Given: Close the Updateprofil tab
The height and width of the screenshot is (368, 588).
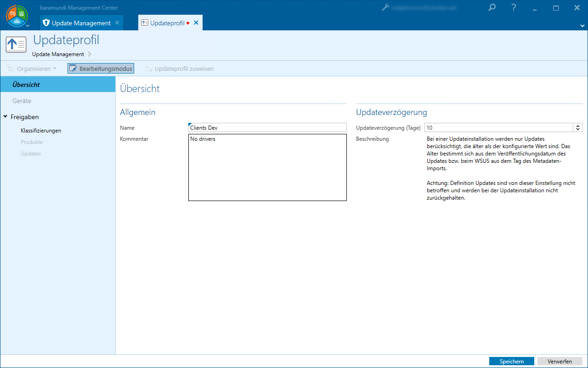Looking at the screenshot, I should [196, 23].
